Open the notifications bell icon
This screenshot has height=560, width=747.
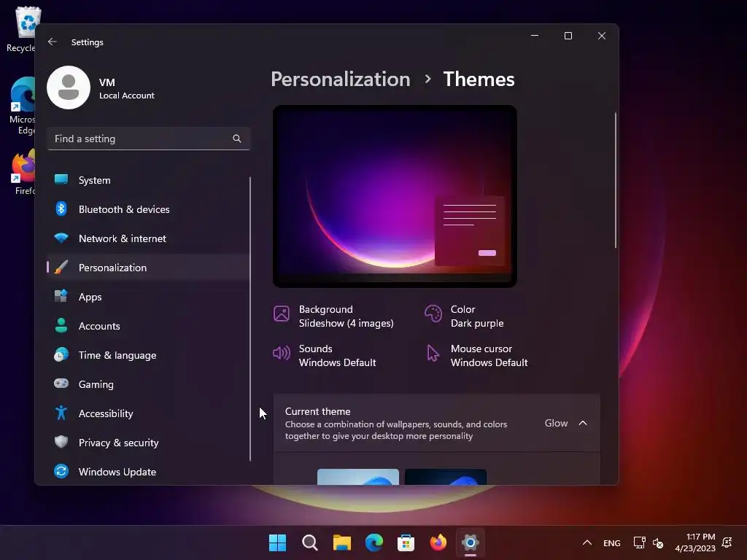(727, 542)
